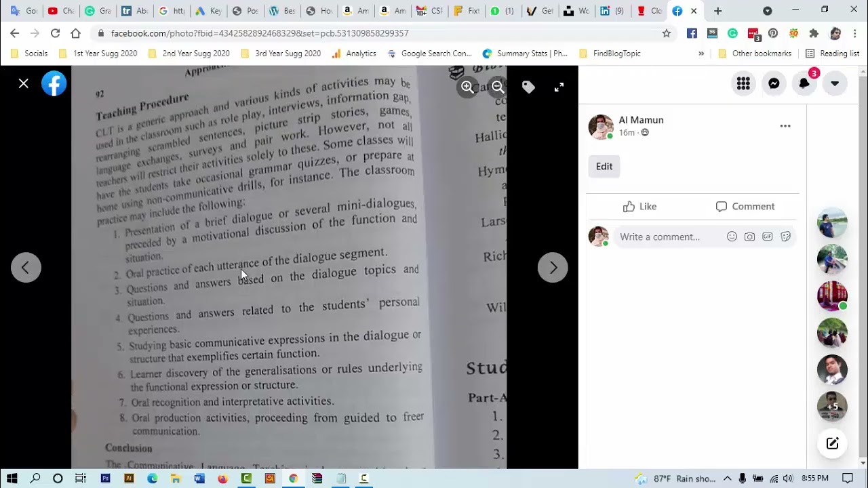The image size is (868, 488).
Task: Open the 16m post timestamp link
Action: [x=627, y=133]
